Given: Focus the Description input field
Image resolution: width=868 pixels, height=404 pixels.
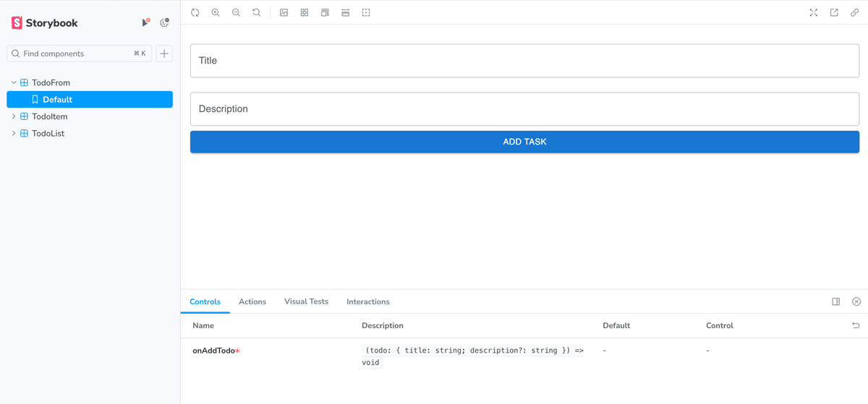Looking at the screenshot, I should coord(524,109).
